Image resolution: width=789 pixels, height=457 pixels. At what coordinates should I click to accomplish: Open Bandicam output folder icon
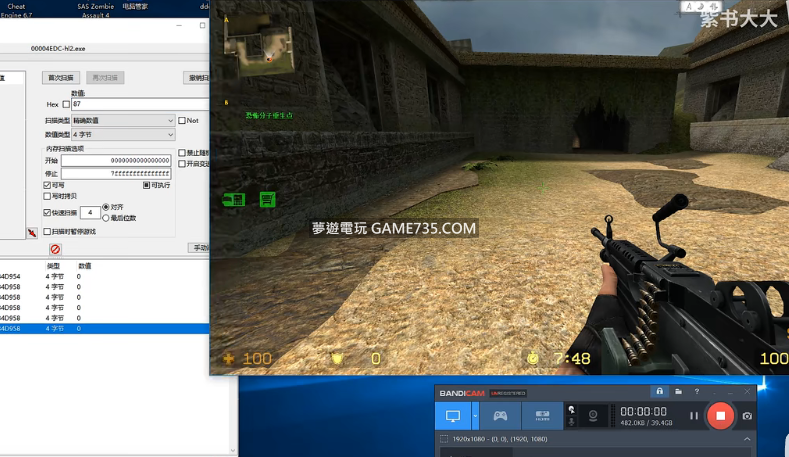click(x=678, y=391)
